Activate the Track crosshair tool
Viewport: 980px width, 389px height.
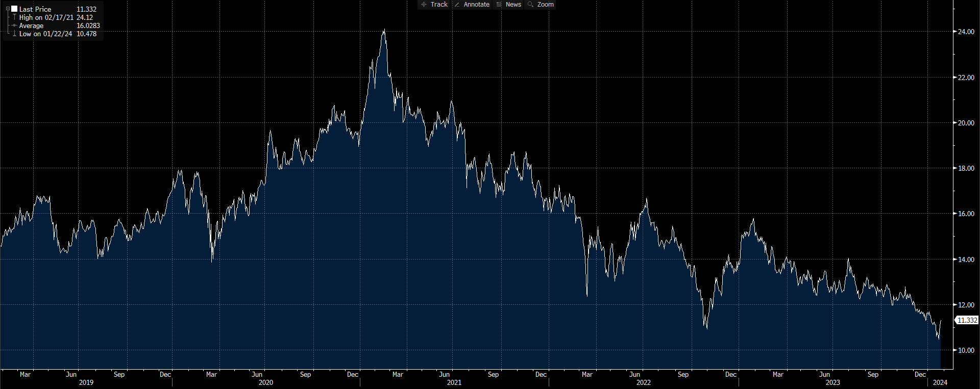(434, 5)
